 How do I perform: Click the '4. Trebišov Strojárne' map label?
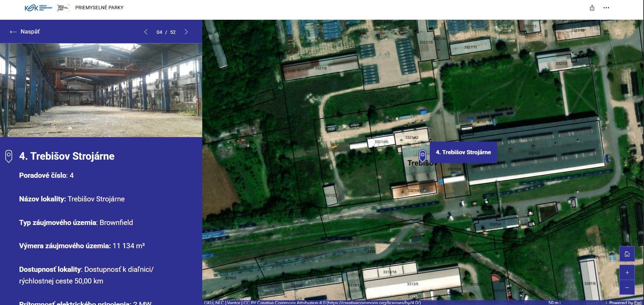click(463, 152)
